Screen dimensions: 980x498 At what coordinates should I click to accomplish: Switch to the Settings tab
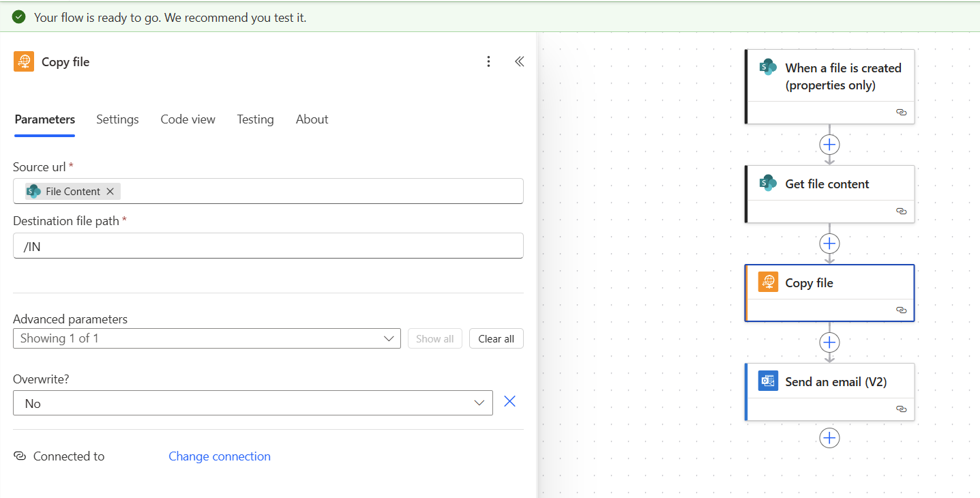(x=117, y=119)
